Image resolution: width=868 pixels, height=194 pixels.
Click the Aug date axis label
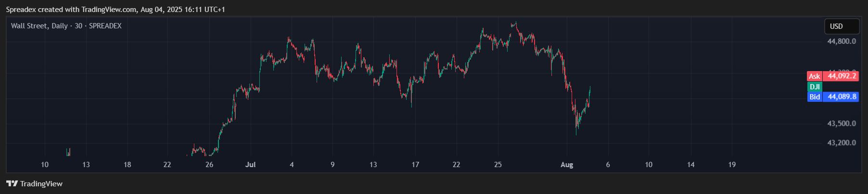tap(567, 165)
